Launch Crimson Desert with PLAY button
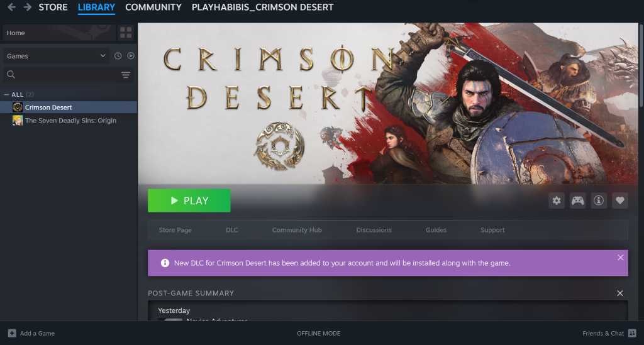Screen dimensions: 644x345 [x=189, y=200]
